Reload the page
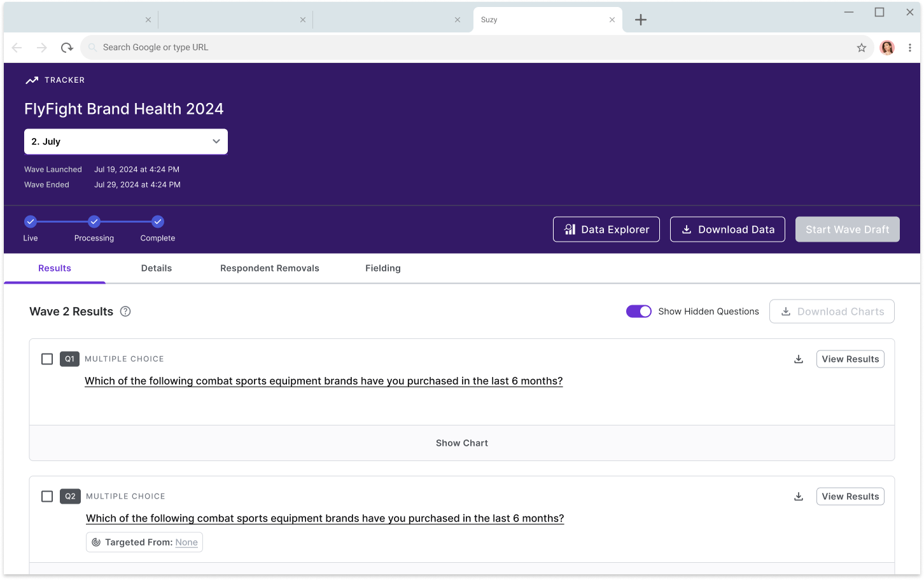 (67, 48)
